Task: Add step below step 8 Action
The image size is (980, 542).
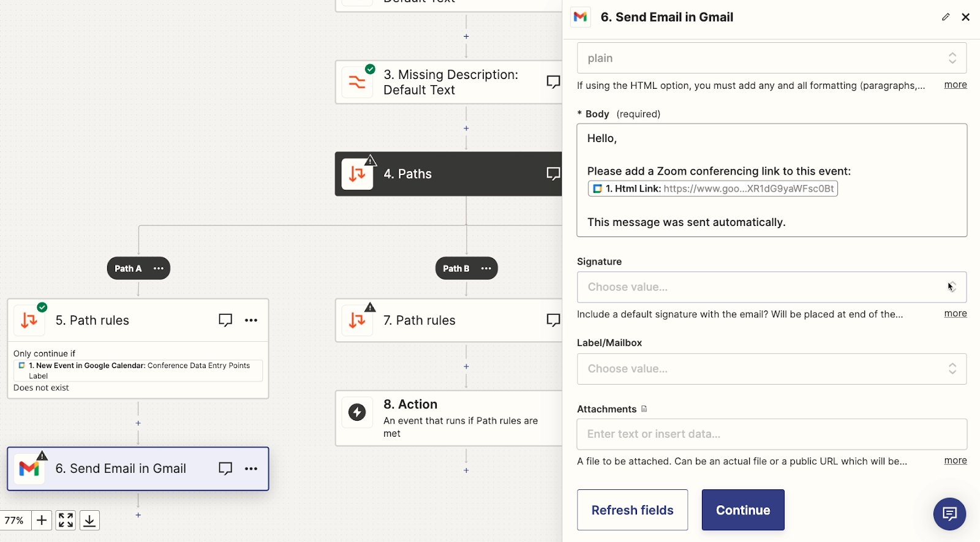Action: tap(466, 470)
